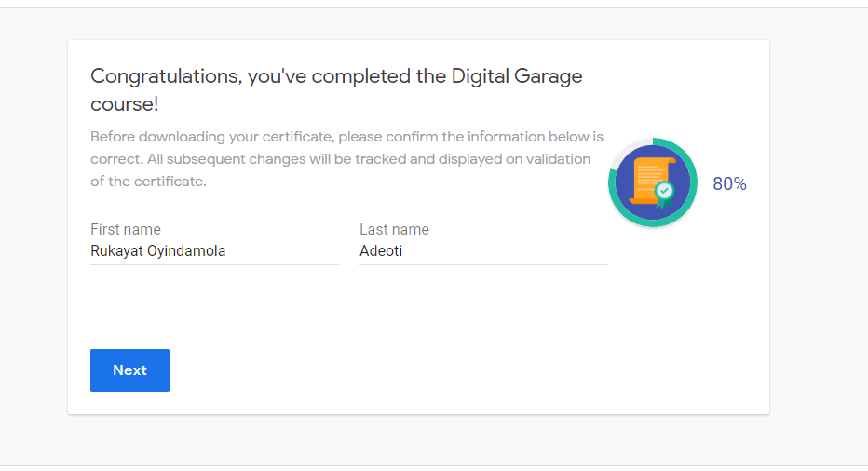Click the 80% progress label
This screenshot has height=471, width=868.
pos(729,184)
